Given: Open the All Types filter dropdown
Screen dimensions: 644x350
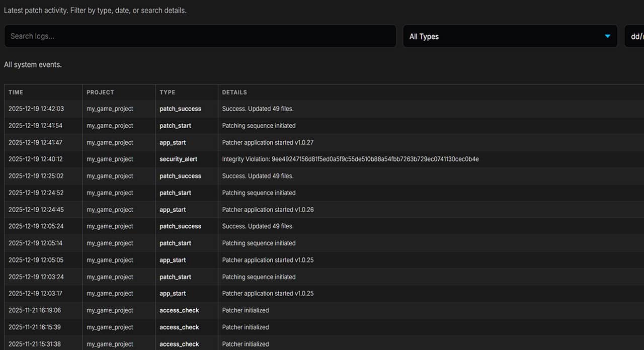Looking at the screenshot, I should pos(510,36).
